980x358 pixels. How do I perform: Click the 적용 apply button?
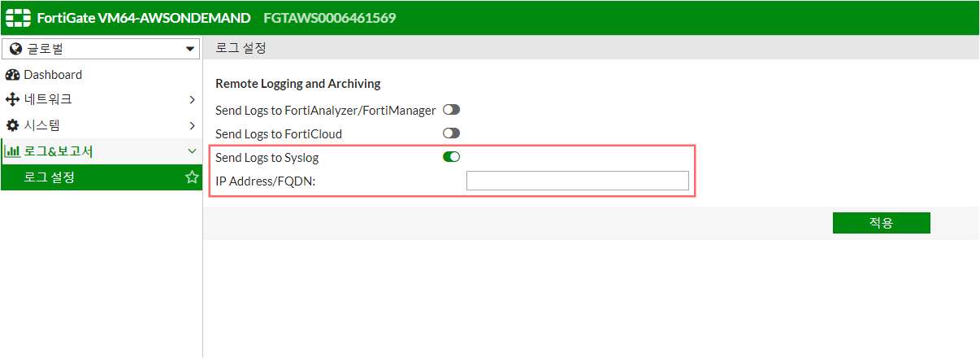click(881, 223)
